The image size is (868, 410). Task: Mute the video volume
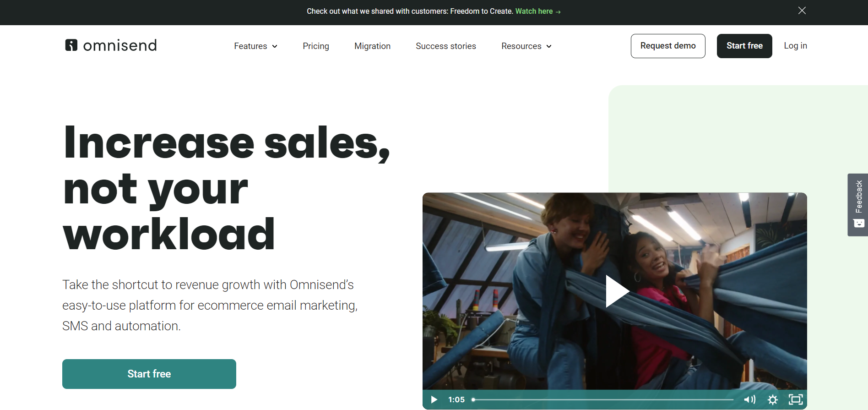tap(749, 399)
